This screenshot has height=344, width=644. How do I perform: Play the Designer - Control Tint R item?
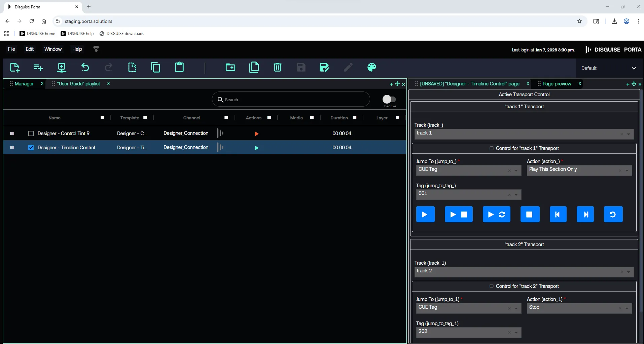(x=256, y=134)
